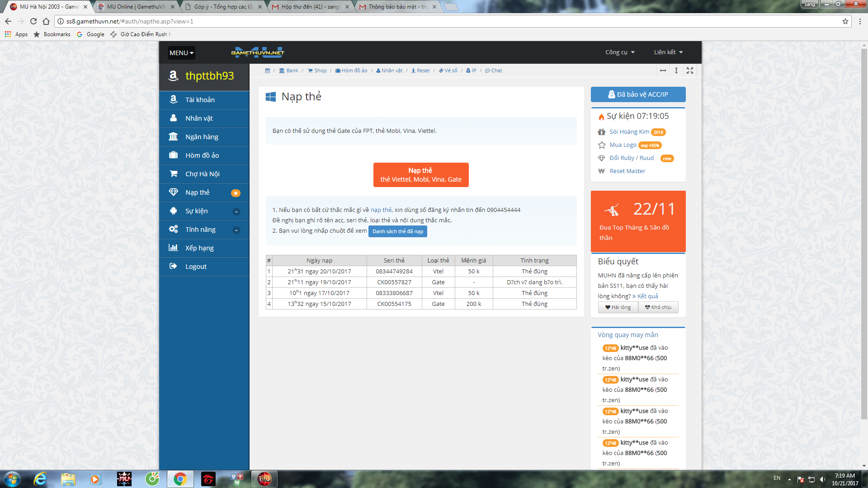Expand the Liên kết dropdown
Image resolution: width=868 pixels, height=488 pixels.
click(x=668, y=52)
